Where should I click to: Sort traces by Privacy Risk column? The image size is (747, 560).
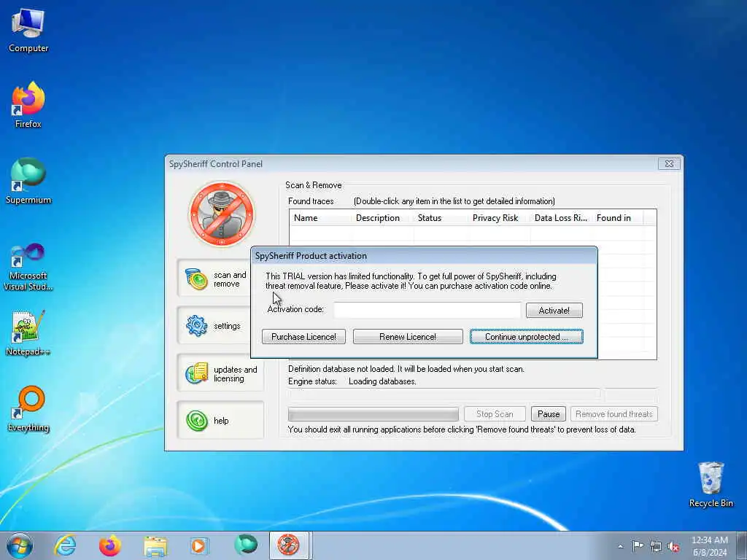coord(499,217)
